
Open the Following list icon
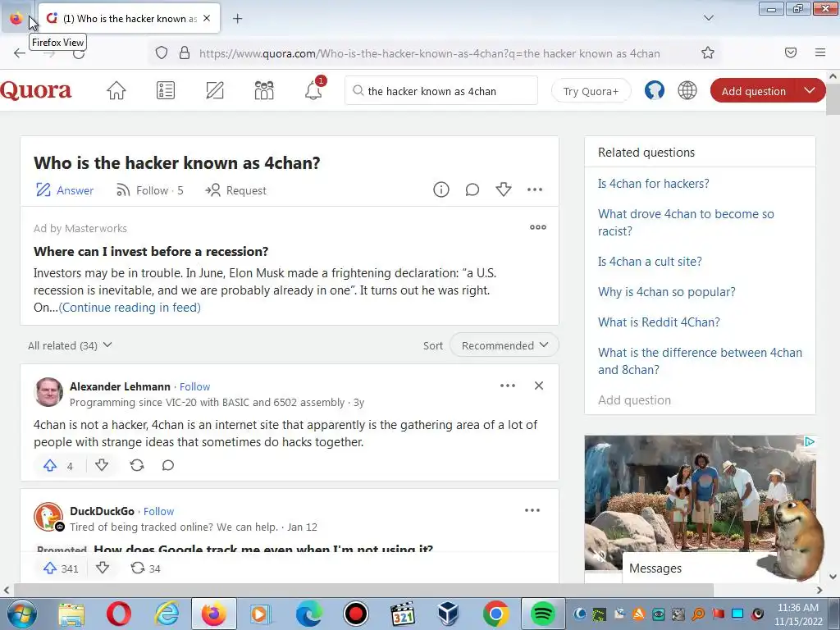(x=166, y=90)
